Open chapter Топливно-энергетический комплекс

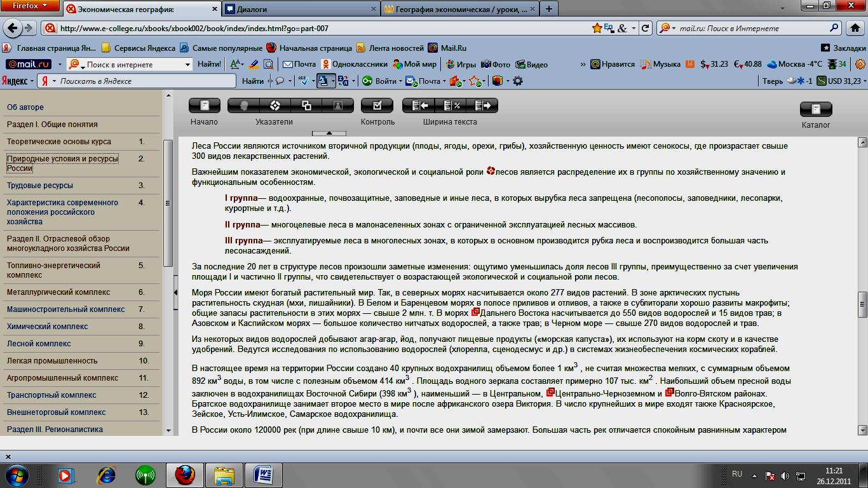pyautogui.click(x=53, y=270)
